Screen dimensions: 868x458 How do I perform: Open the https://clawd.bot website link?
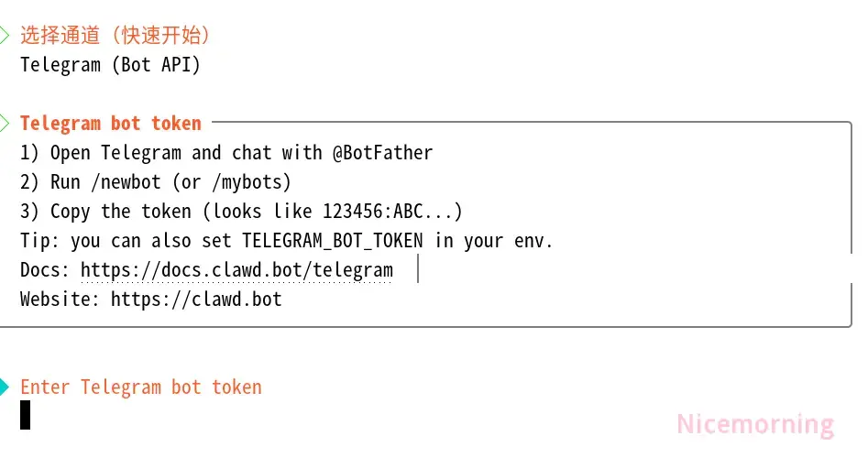pos(196,300)
